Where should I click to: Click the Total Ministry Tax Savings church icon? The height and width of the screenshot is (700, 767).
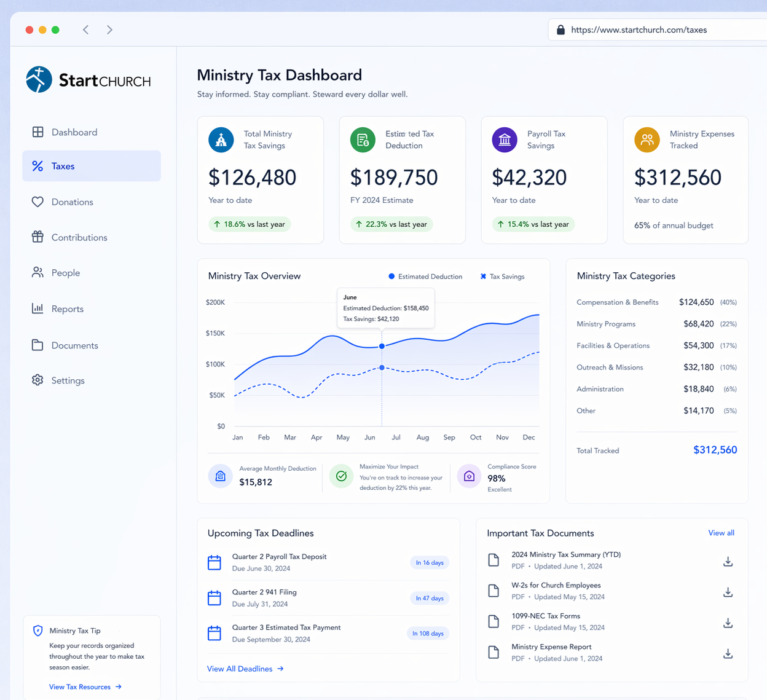221,140
